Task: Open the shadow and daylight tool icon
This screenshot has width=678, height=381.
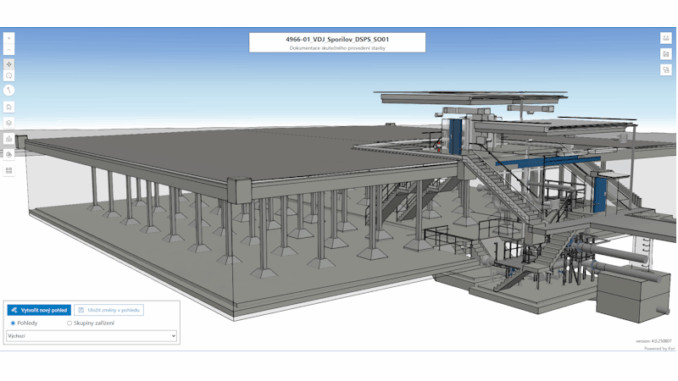Action: pyautogui.click(x=9, y=154)
